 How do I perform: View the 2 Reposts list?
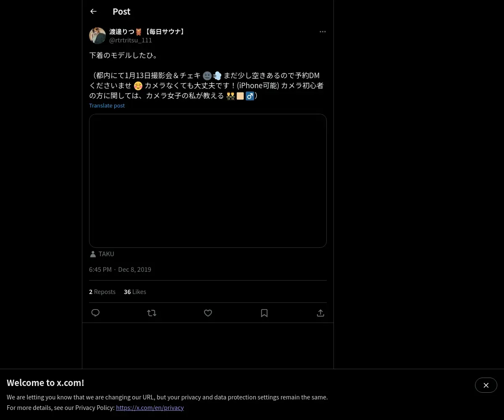click(102, 291)
